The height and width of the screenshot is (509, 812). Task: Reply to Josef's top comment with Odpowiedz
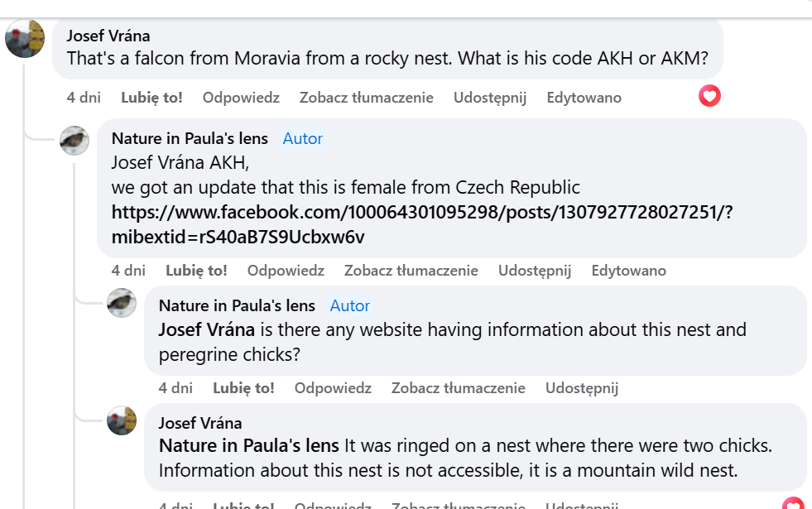pyautogui.click(x=241, y=98)
